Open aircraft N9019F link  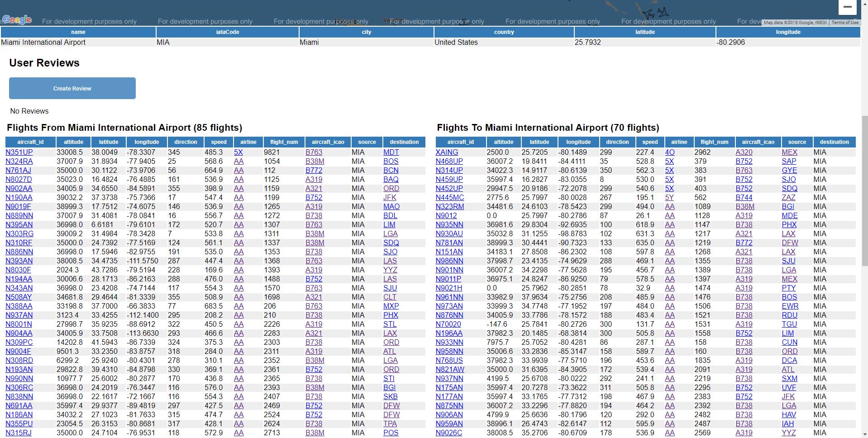pos(18,207)
